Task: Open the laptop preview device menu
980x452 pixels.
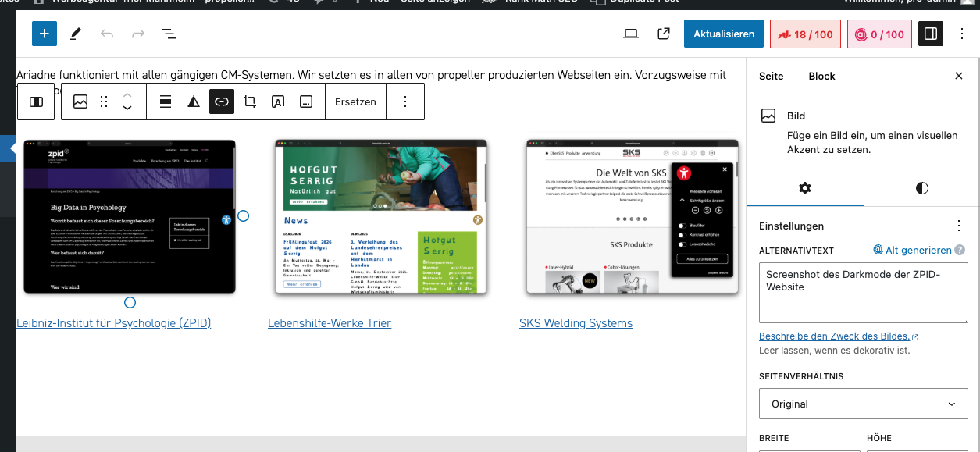Action: point(631,34)
